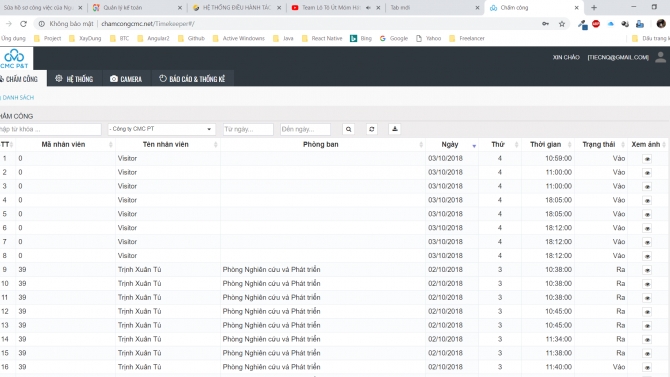
Task: Switch to Hệ thống điều hành browser tab
Action: point(236,8)
